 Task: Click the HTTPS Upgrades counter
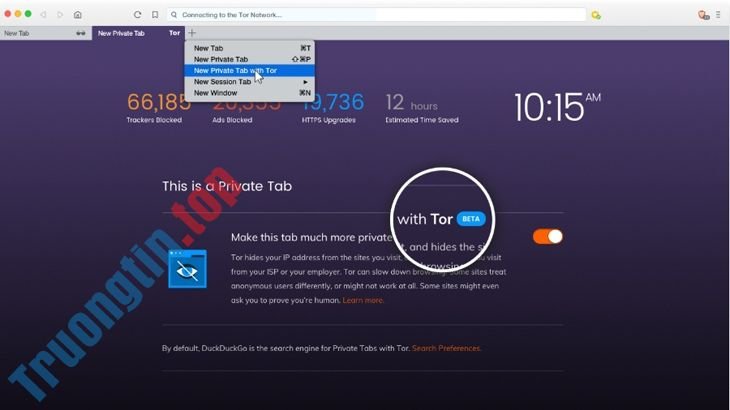pyautogui.click(x=332, y=108)
